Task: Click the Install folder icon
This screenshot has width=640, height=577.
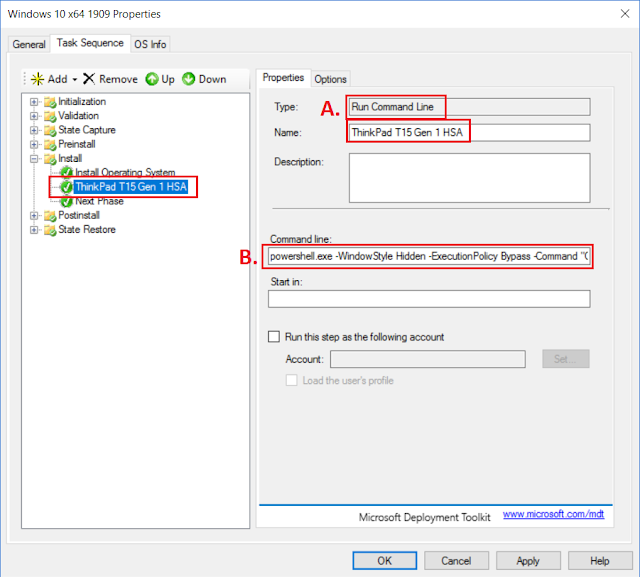Action: [50, 159]
